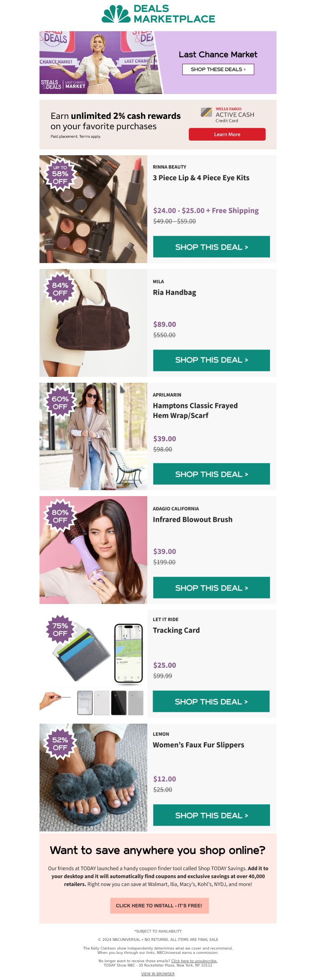Click the Wells Fargo Active Cash card icon
This screenshot has width=316, height=980.
207,112
